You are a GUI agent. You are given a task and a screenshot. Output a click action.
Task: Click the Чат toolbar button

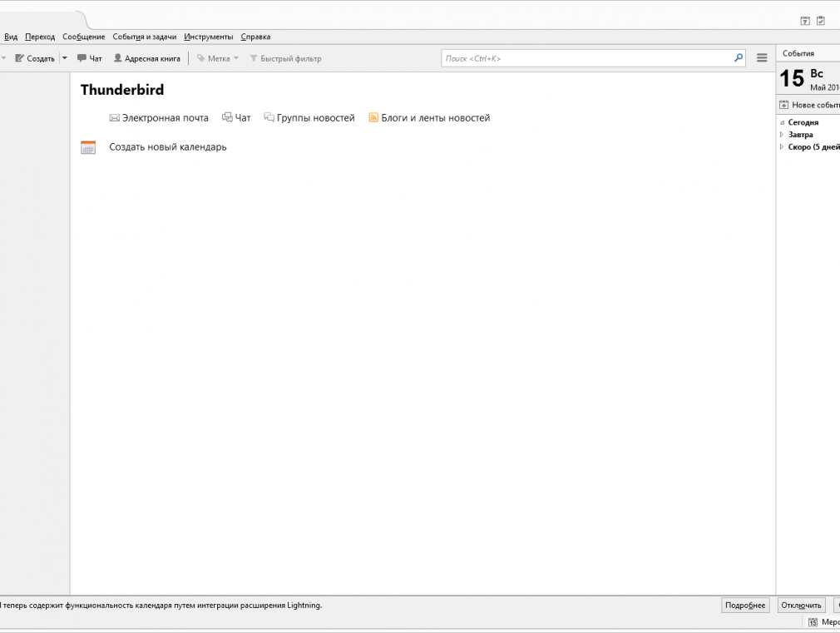click(x=90, y=58)
